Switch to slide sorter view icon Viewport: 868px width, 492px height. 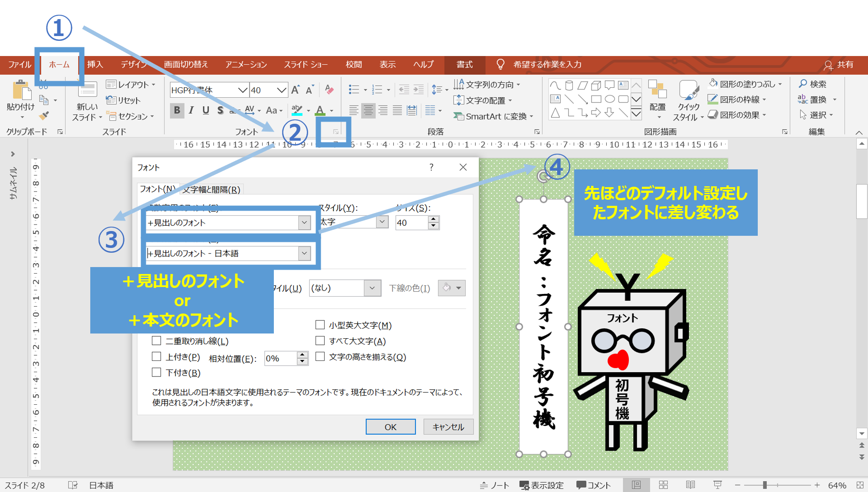coord(663,485)
